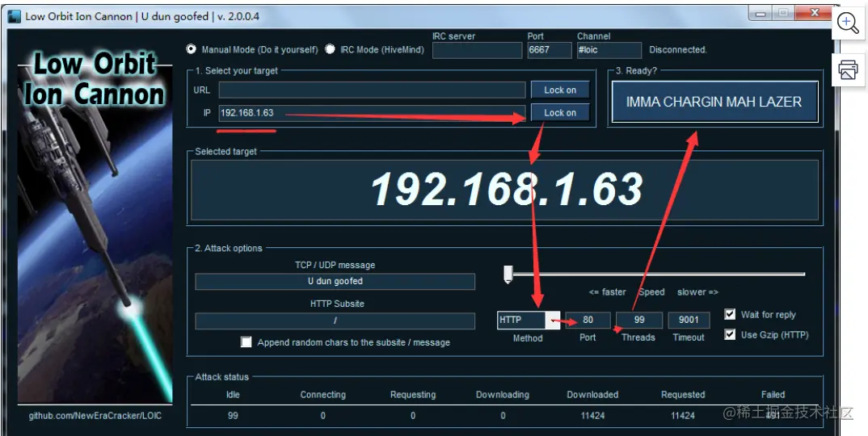Click the Low Orbit Ion Cannon banner image
868x436 pixels.
95,226
